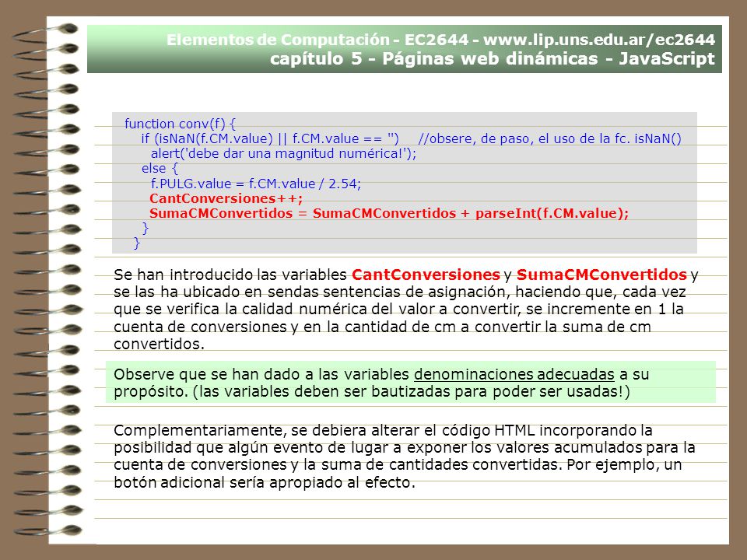Click title 'capítulo 5 - Páginas web dinámicas - JavaScript'
The height and width of the screenshot is (560, 747).
[x=492, y=58]
